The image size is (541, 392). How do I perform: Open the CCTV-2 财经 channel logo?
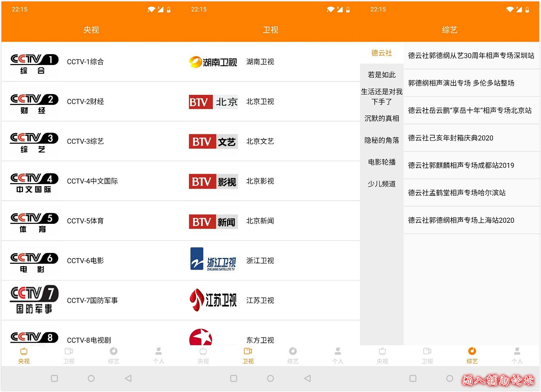pyautogui.click(x=34, y=104)
